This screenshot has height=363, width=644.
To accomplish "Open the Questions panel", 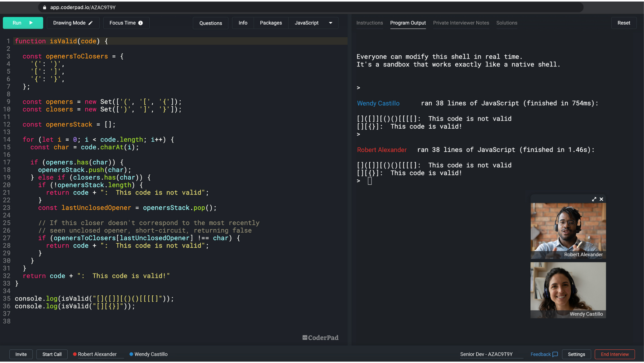I will point(210,23).
